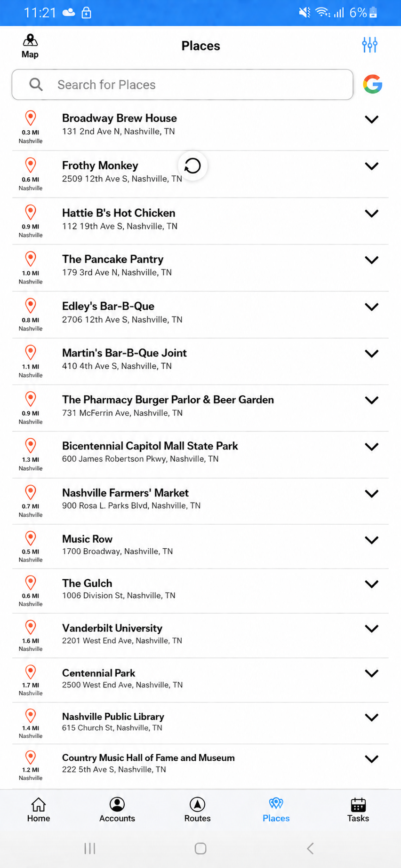Open the Tasks tab
The width and height of the screenshot is (401, 868).
[358, 810]
